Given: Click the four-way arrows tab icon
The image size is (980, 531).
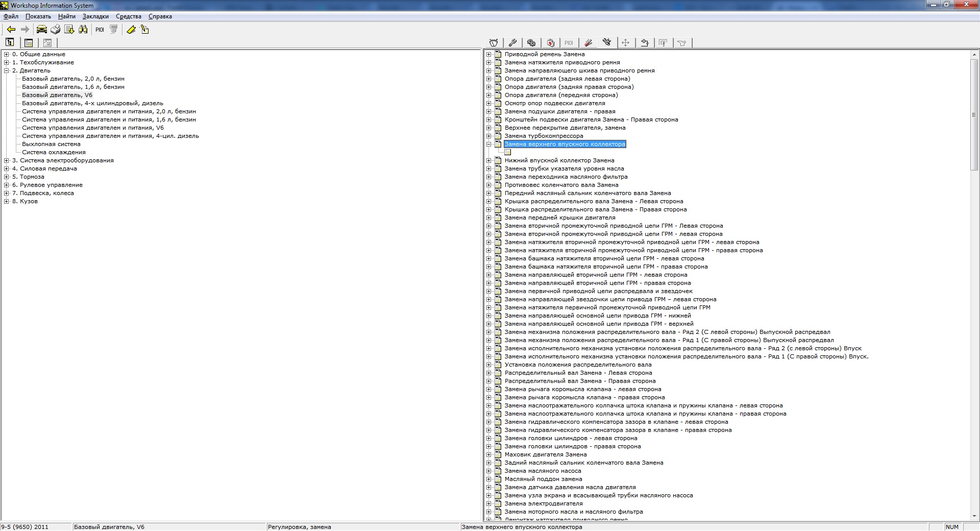Looking at the screenshot, I should [626, 43].
